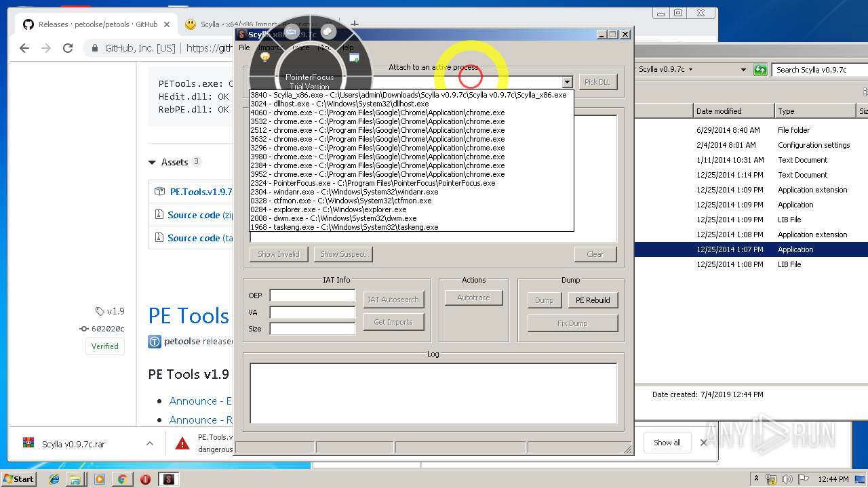Click the Action Center flag tray icon
Screen dimensions: 868x488
coord(804,479)
